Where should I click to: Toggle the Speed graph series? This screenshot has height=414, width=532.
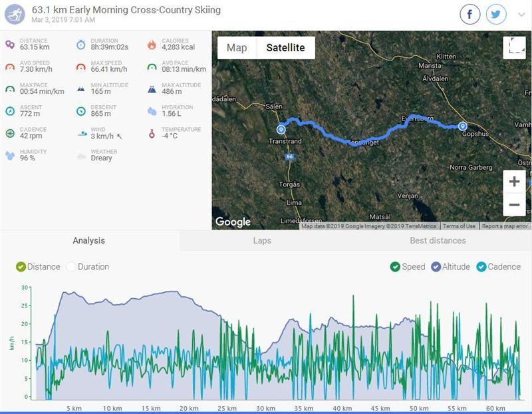coord(408,267)
